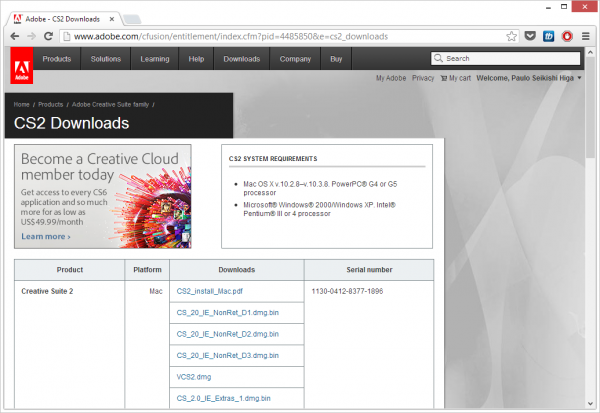Open the Learning menu
The width and height of the screenshot is (600, 413).
pyautogui.click(x=155, y=59)
